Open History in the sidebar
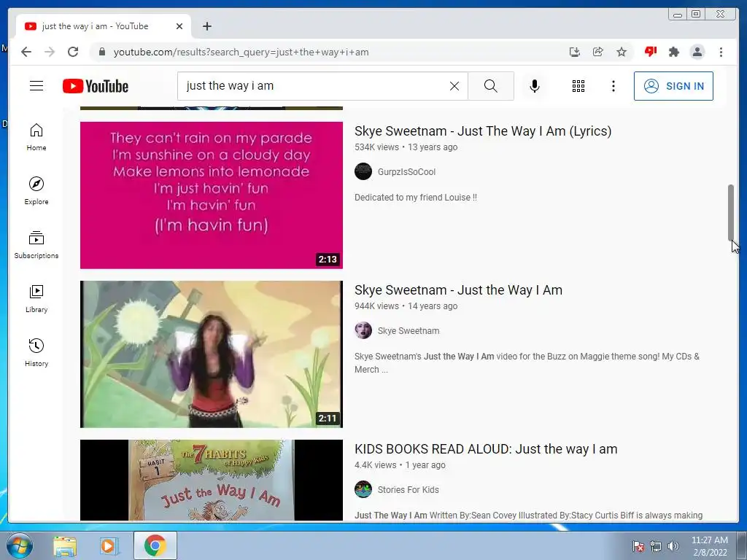The width and height of the screenshot is (747, 560). pyautogui.click(x=36, y=352)
